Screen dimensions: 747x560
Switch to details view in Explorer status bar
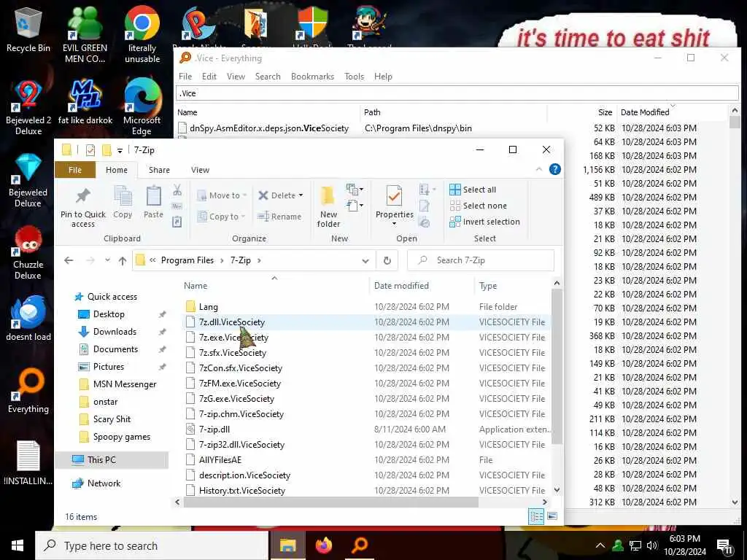coord(536,516)
